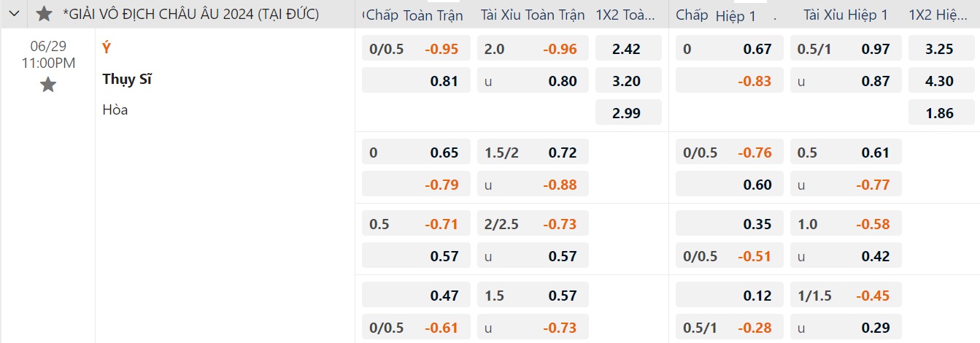Select full-match 1X2 odds 2.42 for Ý
Image resolution: width=980 pixels, height=343 pixels.
[628, 49]
